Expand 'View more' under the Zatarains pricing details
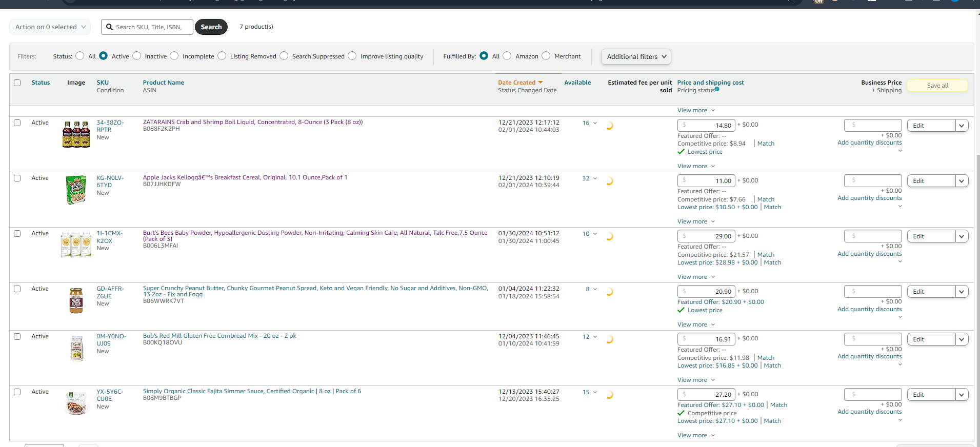Viewport: 980px width, 447px height. pyautogui.click(x=696, y=166)
